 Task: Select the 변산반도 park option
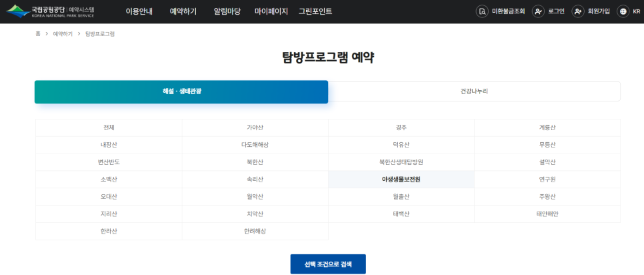point(109,162)
